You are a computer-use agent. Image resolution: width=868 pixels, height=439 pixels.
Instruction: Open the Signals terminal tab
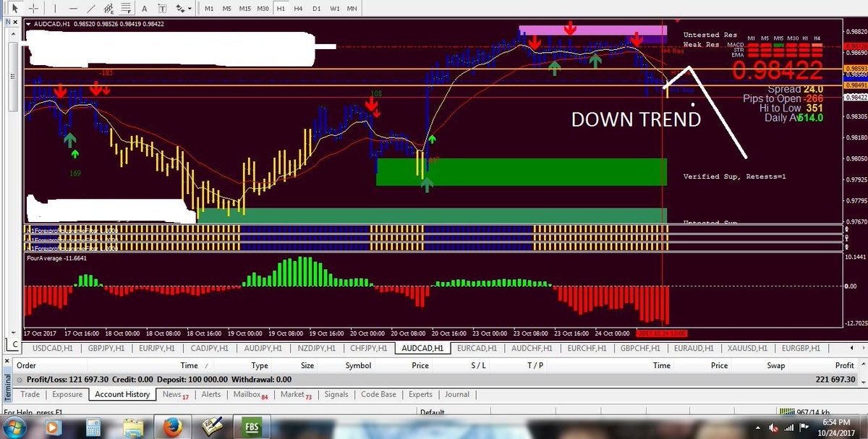point(336,394)
